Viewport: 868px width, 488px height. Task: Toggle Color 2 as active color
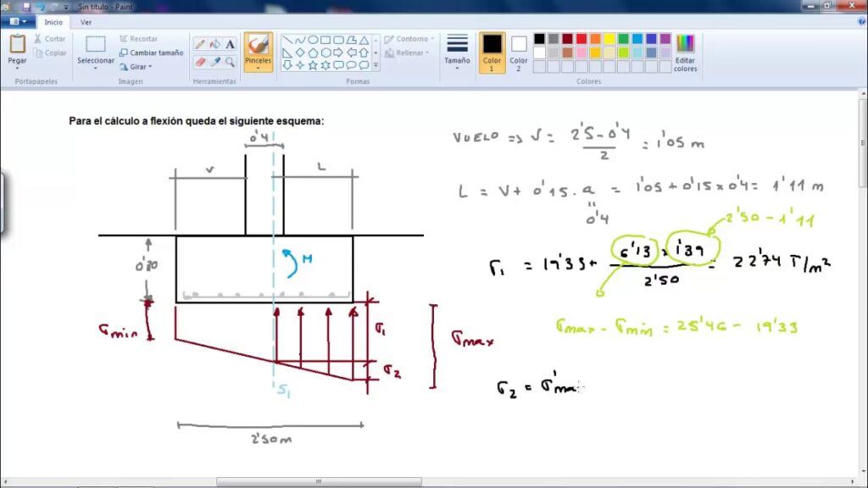[x=519, y=51]
